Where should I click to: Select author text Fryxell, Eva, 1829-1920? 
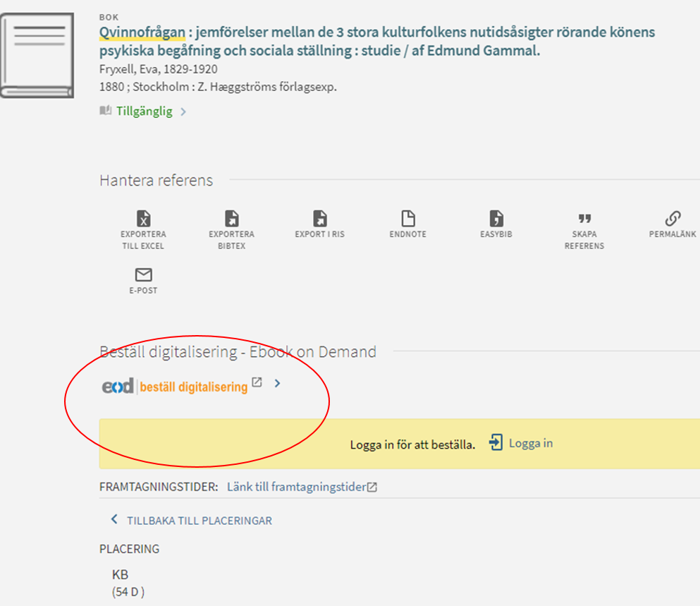point(159,69)
